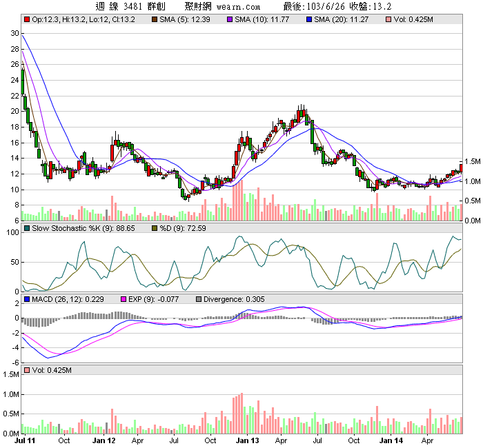
Task: Click the gray Divergence legend swatch
Action: (199, 299)
